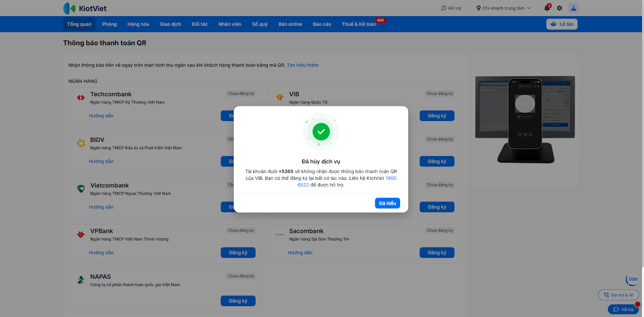Open Hướng dẫn for Vietcombank
This screenshot has height=317, width=644.
pos(101,207)
